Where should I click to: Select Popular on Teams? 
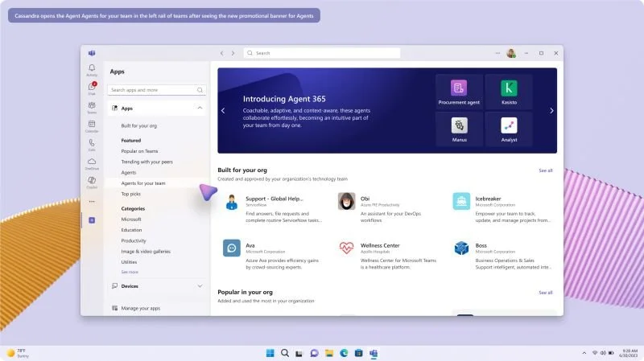coord(139,151)
